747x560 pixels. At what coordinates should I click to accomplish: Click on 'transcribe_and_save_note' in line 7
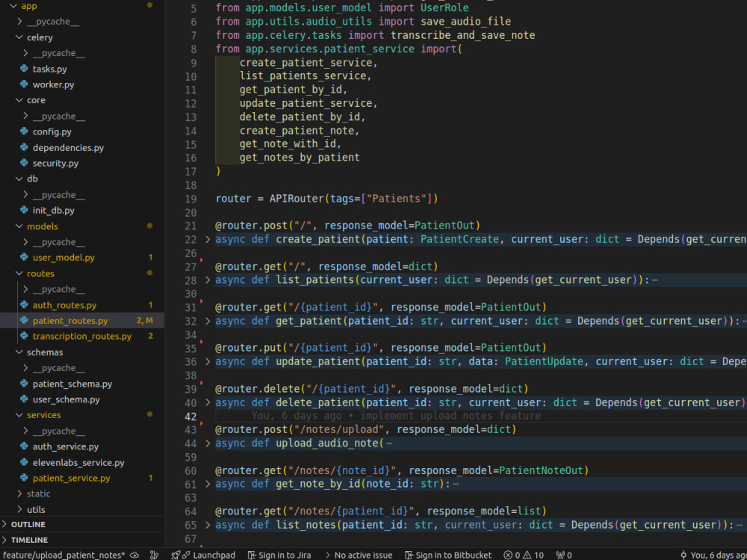[x=462, y=35]
